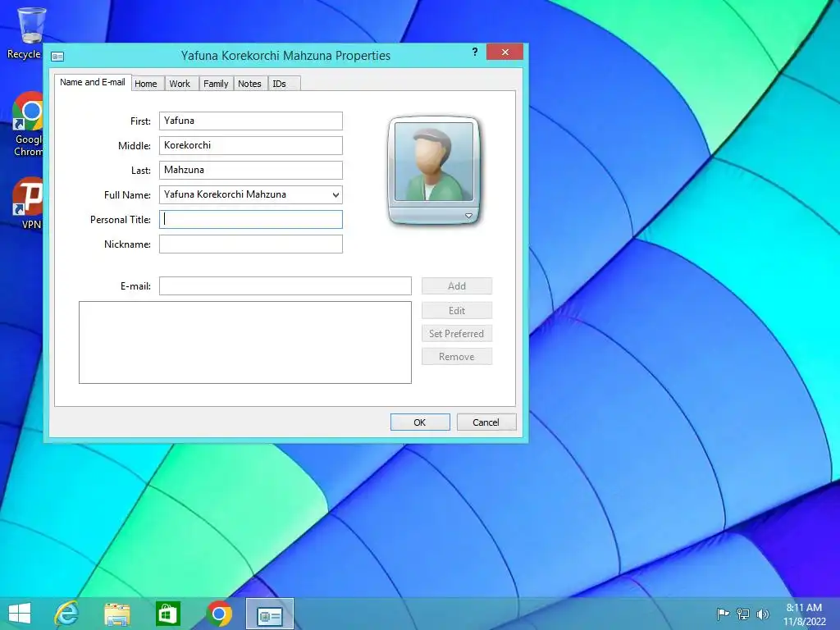The image size is (840, 630).
Task: Click into the Last name field
Action: click(x=251, y=171)
